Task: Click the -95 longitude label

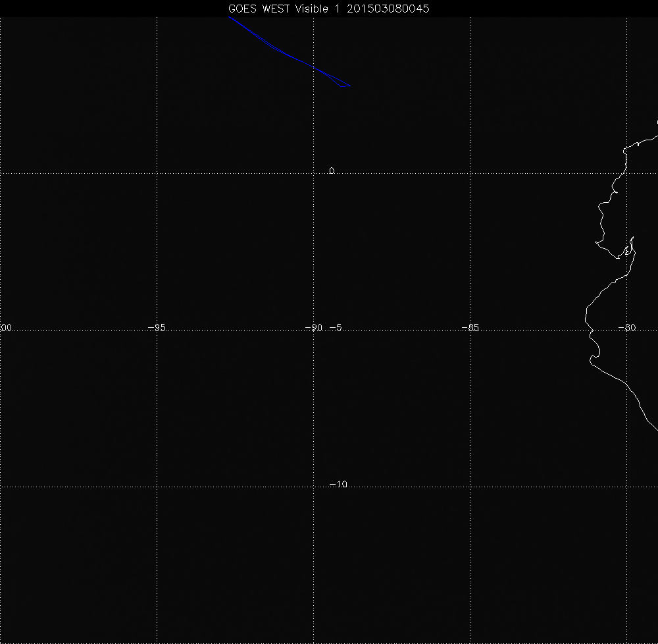Action: click(156, 327)
